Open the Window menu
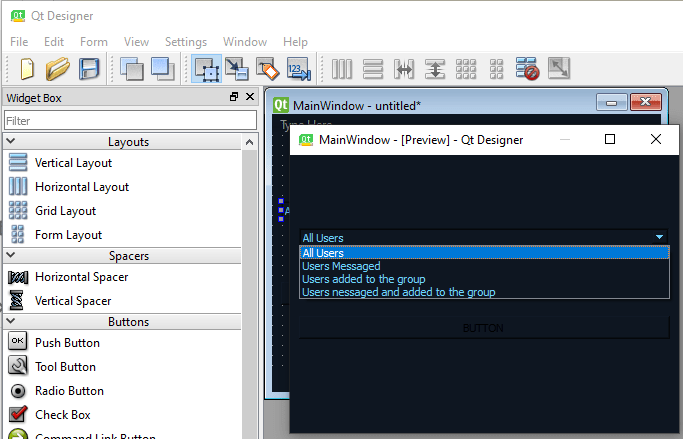The height and width of the screenshot is (439, 683). pos(245,42)
